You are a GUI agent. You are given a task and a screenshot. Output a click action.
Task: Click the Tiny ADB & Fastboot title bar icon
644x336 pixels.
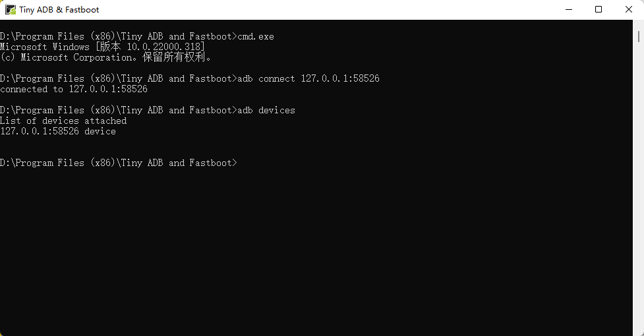[x=11, y=10]
